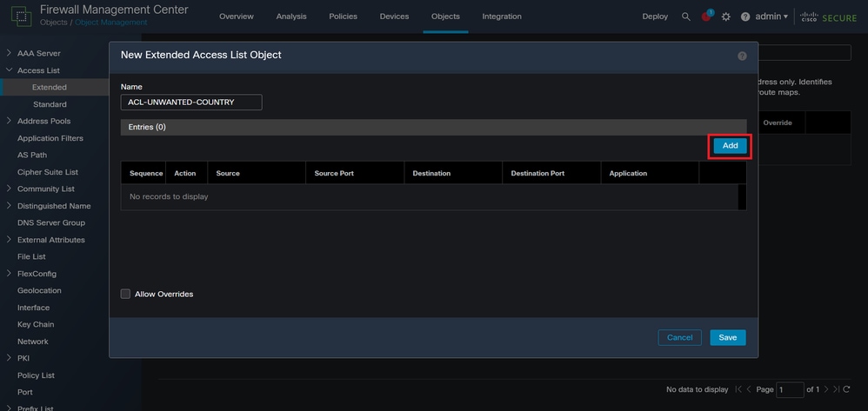
Task: Open the admin user dropdown
Action: pyautogui.click(x=771, y=17)
